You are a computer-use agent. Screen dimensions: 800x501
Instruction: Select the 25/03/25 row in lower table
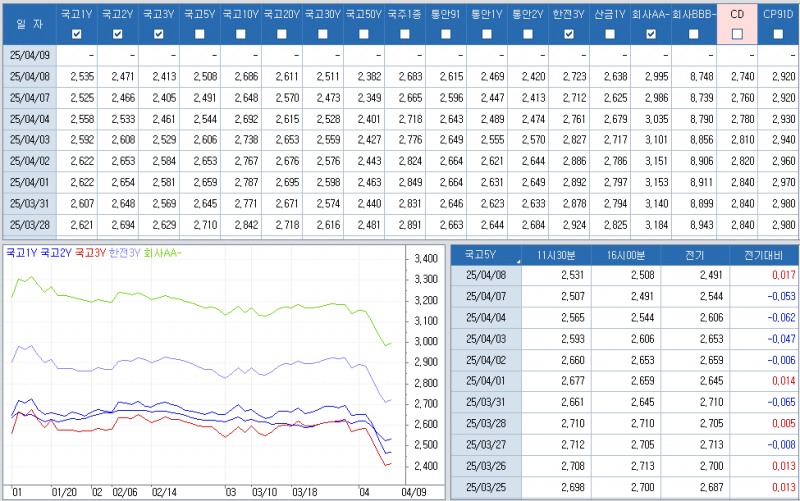485,486
